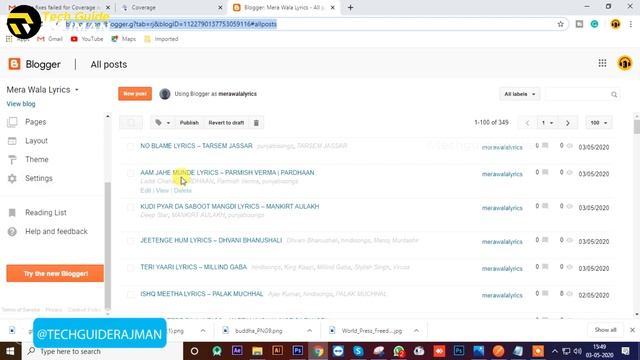Image resolution: width=640 pixels, height=360 pixels.
Task: Bookmark this page with the star icon
Action: point(560,24)
